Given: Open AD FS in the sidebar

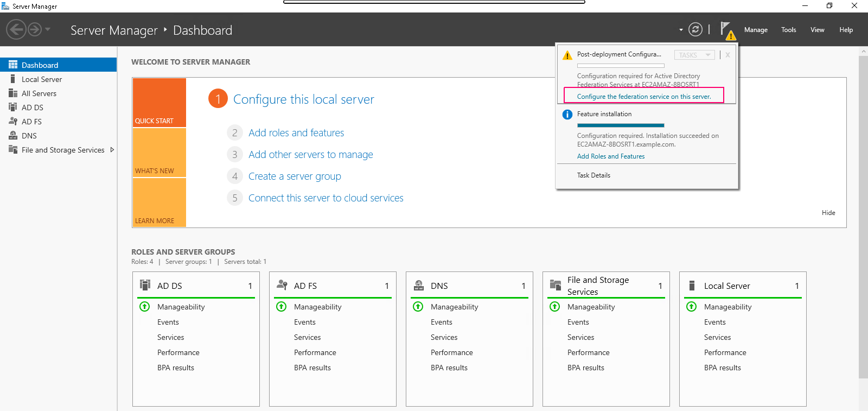Looking at the screenshot, I should point(58,122).
